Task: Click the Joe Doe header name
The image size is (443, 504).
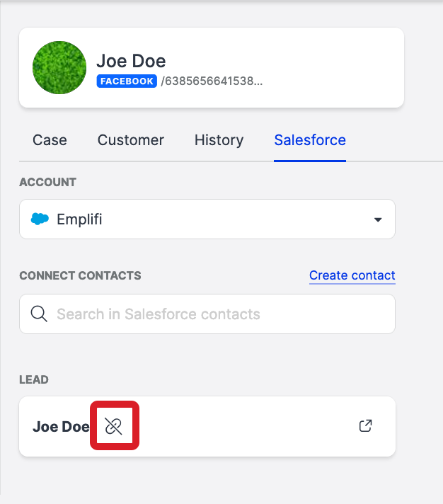Action: pos(131,61)
